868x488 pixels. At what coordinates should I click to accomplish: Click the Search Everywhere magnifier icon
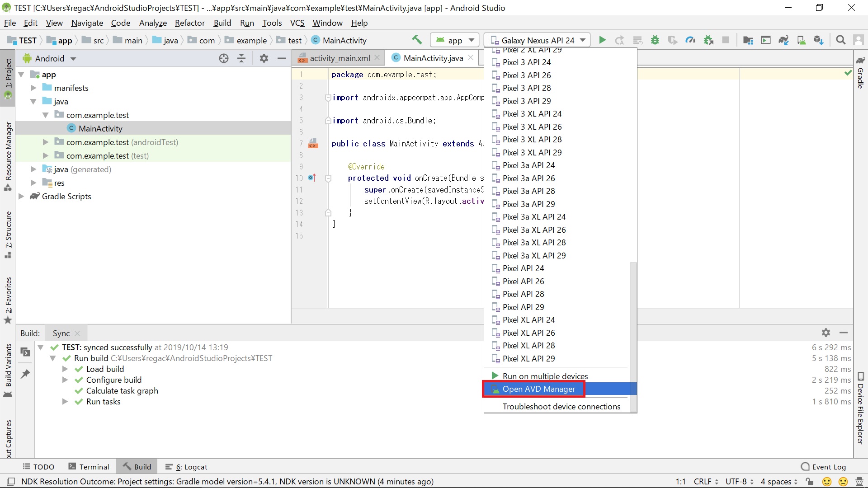(x=840, y=40)
